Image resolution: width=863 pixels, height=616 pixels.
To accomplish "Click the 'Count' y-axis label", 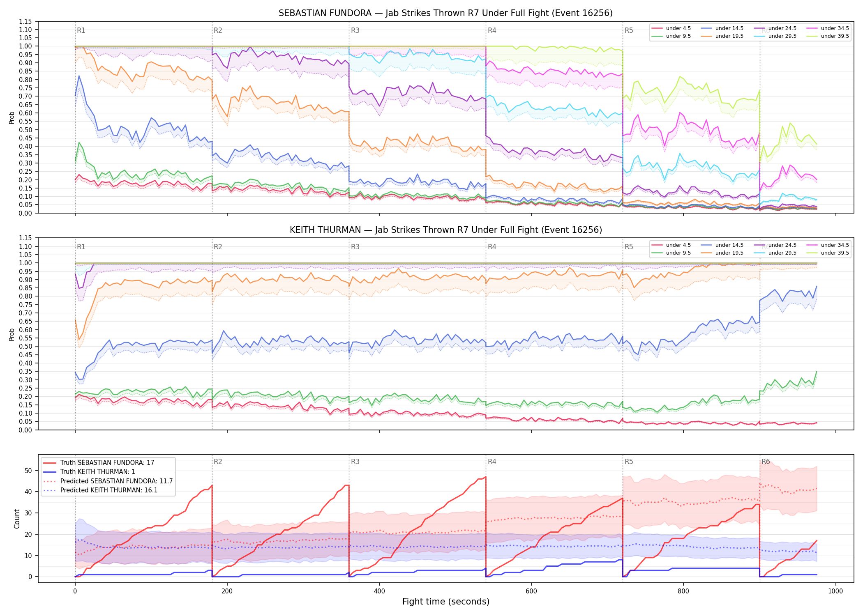I will 17,519.
